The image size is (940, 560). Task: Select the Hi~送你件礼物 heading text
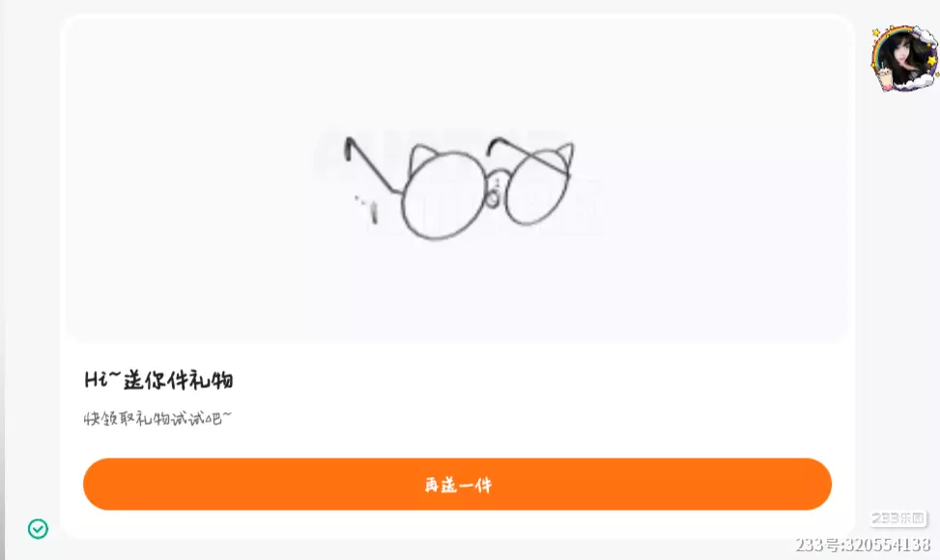click(158, 379)
